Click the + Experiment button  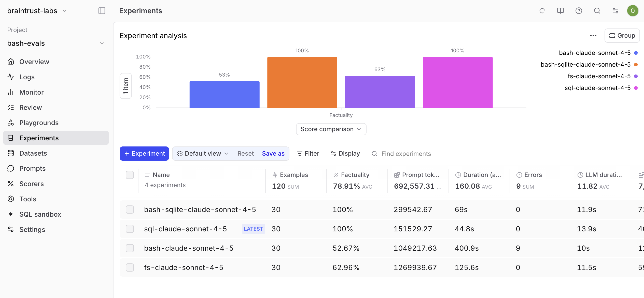pos(144,154)
